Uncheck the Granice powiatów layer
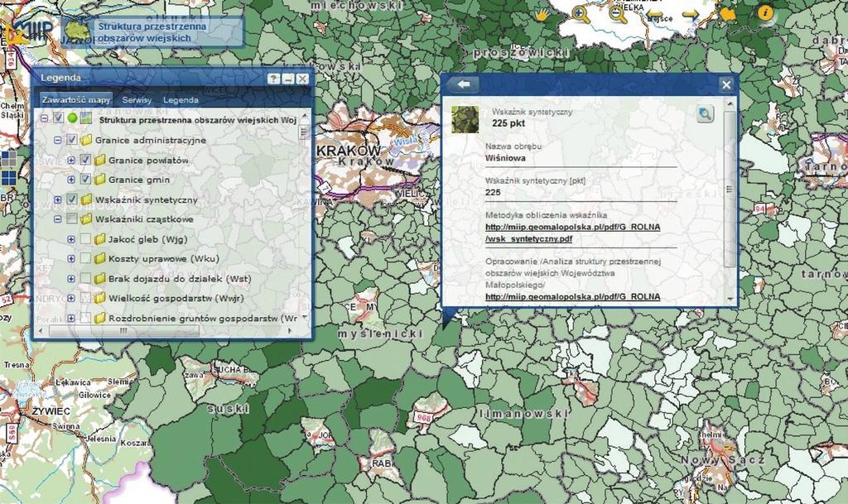 click(85, 160)
